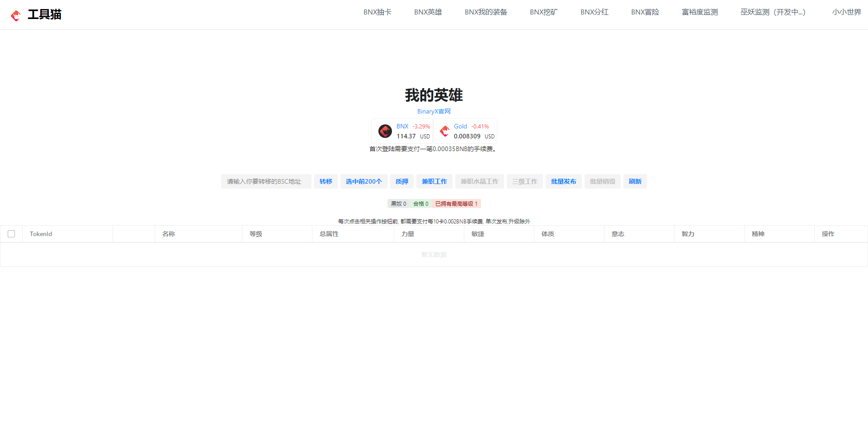868x431 pixels.
Task: Click the 黑奴 0 tag
Action: 399,204
